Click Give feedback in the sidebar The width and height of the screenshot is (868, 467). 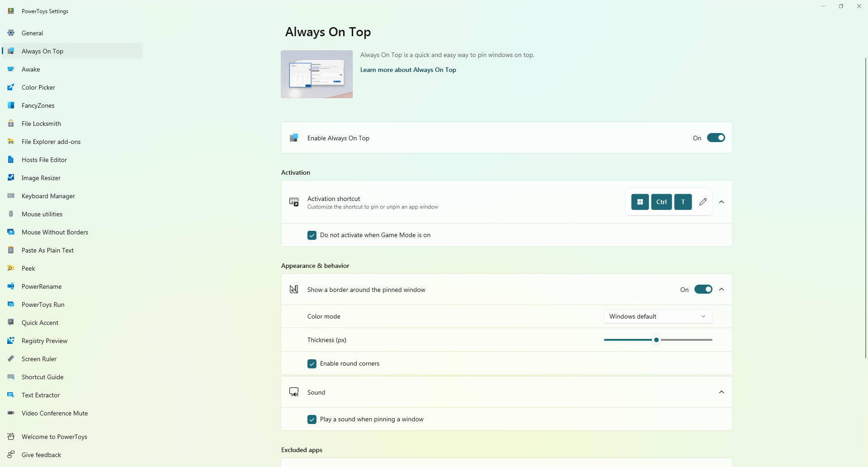point(41,455)
